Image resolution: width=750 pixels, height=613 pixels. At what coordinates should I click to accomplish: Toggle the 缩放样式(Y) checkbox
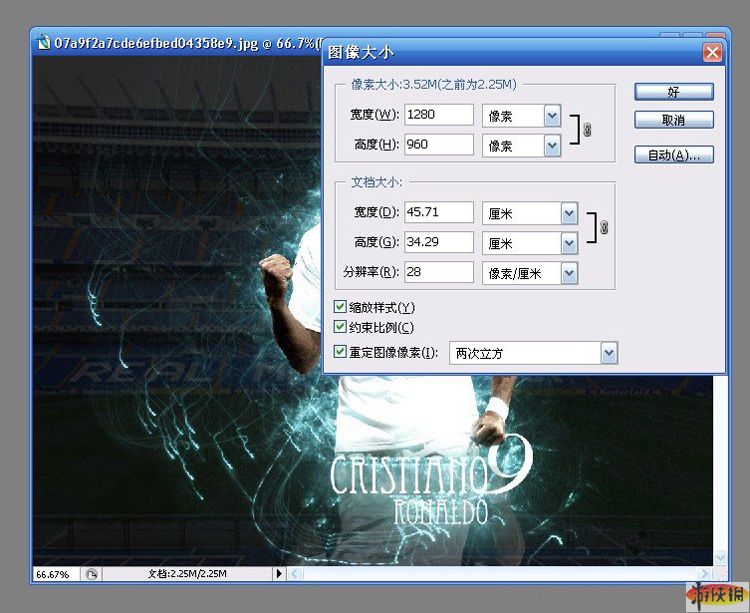coord(340,306)
